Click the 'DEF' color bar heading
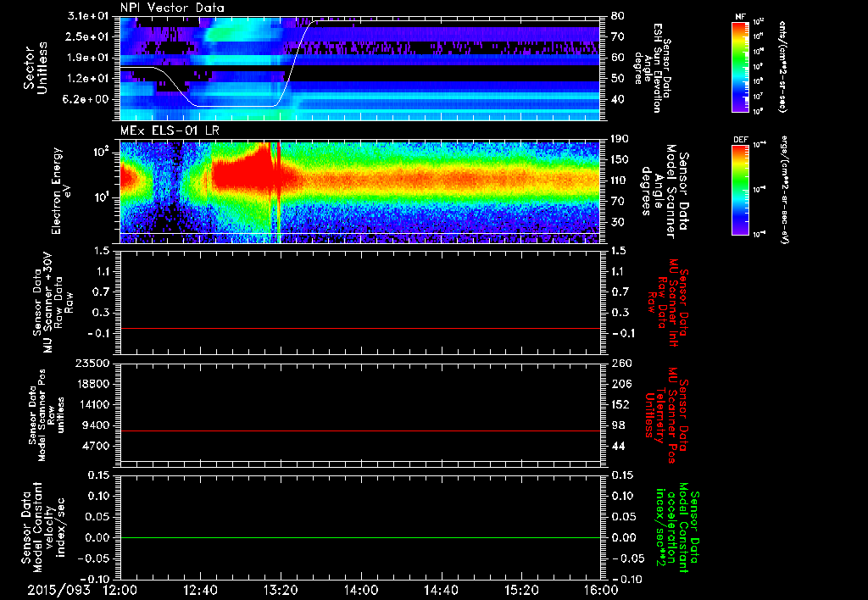 coord(740,140)
